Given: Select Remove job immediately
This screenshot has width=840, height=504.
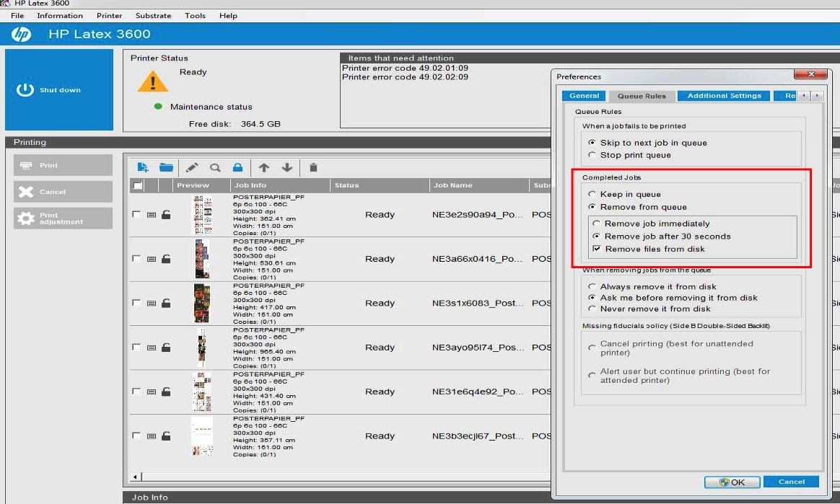Looking at the screenshot, I should click(596, 224).
